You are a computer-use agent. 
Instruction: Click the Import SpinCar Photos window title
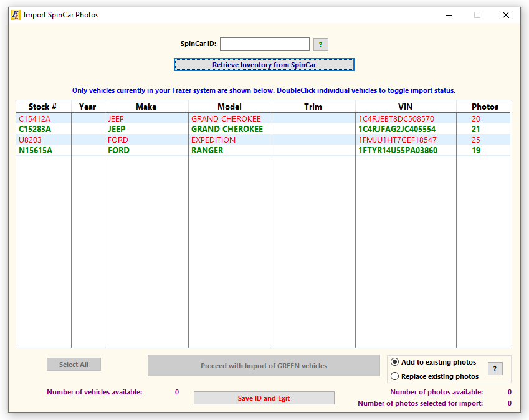point(61,15)
